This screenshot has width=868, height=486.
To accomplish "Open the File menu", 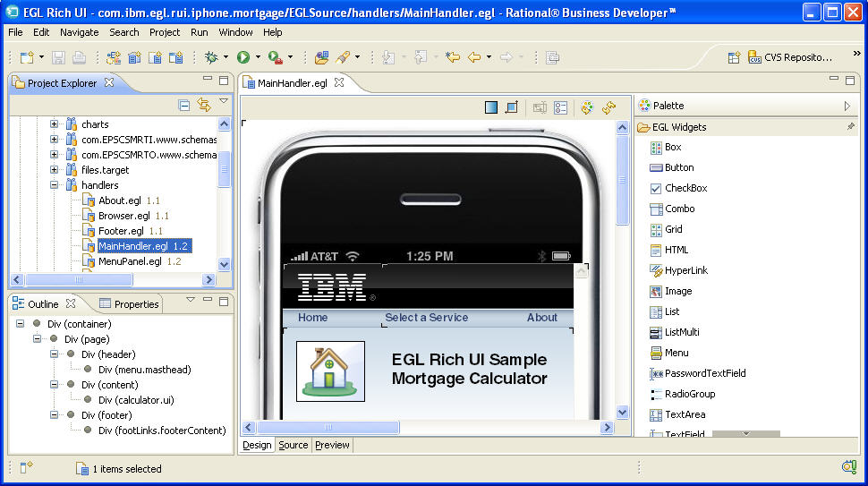I will coord(15,32).
